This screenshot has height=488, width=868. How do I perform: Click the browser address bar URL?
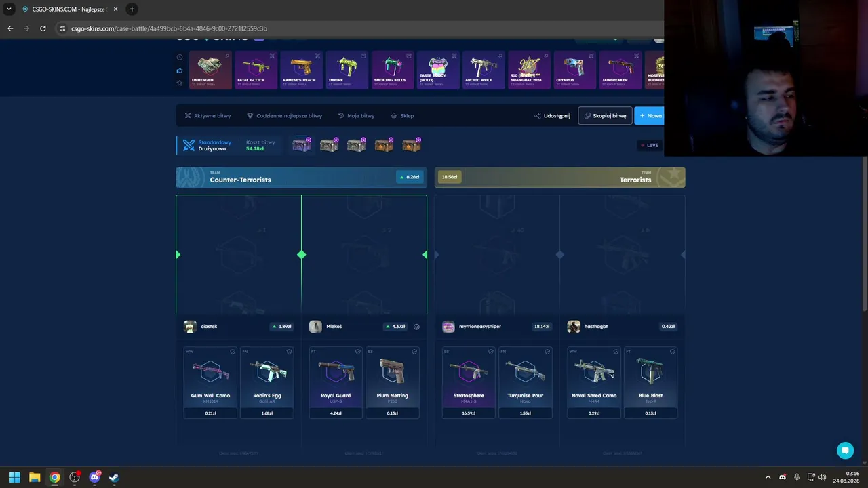tap(169, 28)
